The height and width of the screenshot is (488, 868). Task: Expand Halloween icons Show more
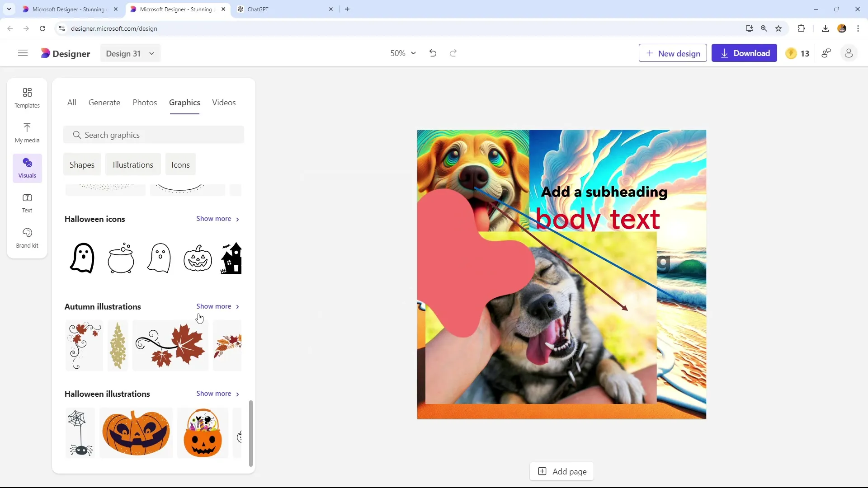tap(218, 219)
